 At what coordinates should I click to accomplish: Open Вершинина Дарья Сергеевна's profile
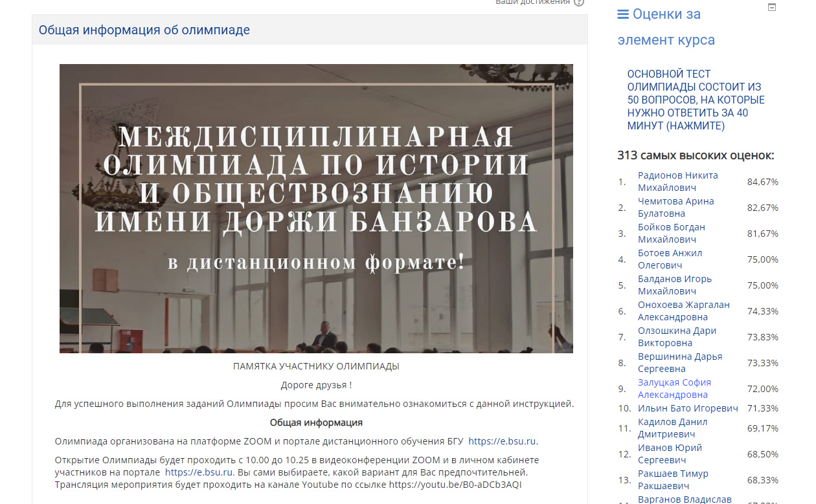(679, 362)
